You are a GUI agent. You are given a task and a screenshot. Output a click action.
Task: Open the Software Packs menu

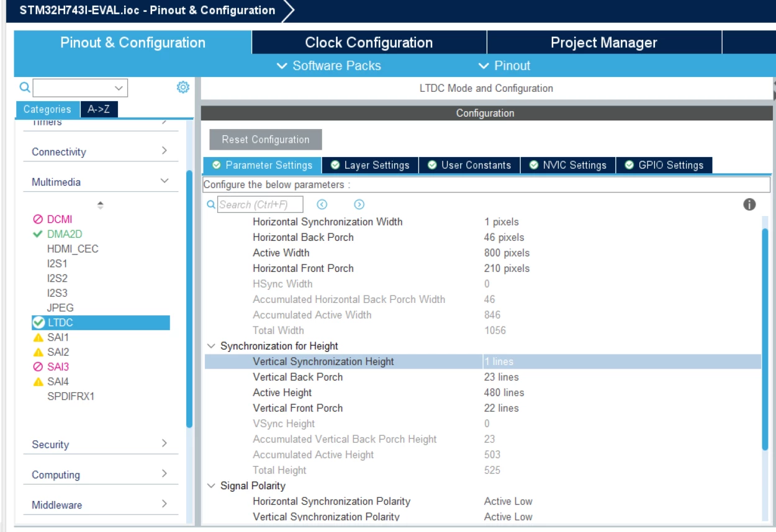point(328,66)
